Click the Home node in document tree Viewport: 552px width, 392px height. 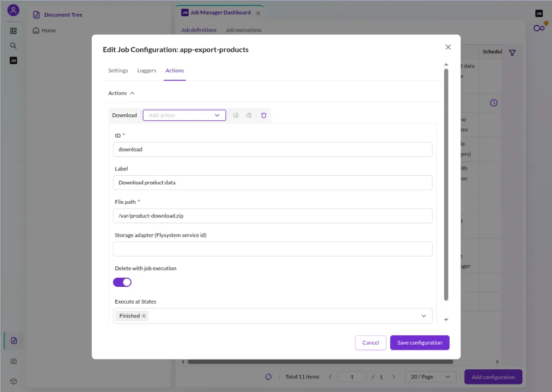coord(44,30)
